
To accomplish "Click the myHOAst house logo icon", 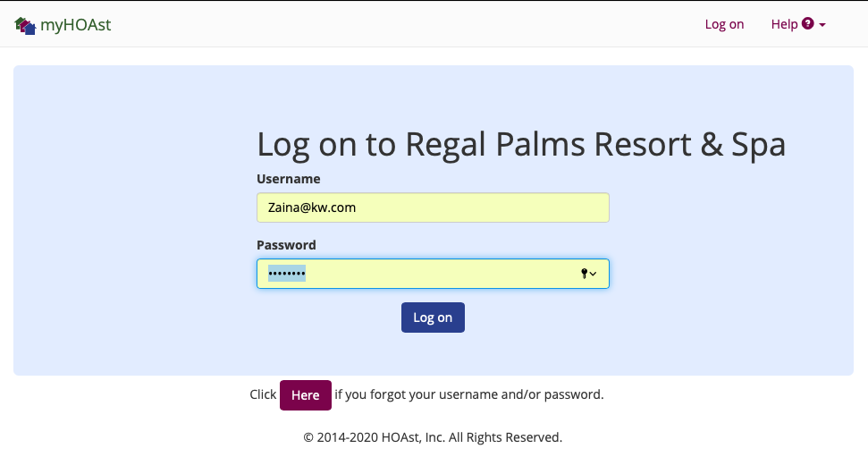I will [x=25, y=25].
